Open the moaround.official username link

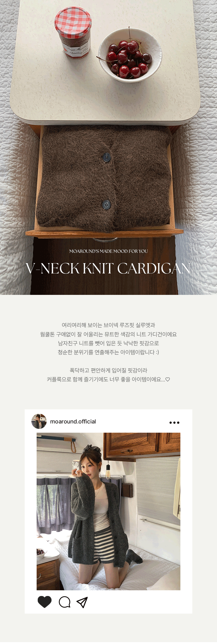[x=73, y=421]
